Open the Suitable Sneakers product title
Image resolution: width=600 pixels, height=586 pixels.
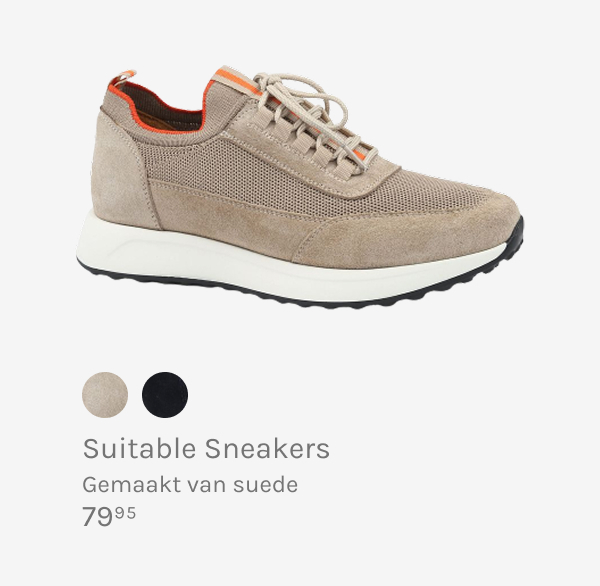(x=206, y=448)
